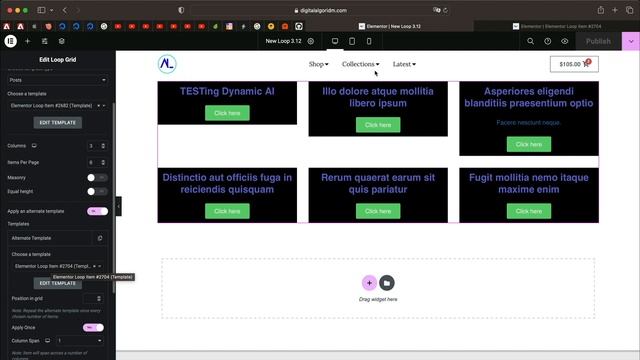Image resolution: width=640 pixels, height=360 pixels.
Task: Toggle the Apply Once switch
Action: [x=93, y=327]
